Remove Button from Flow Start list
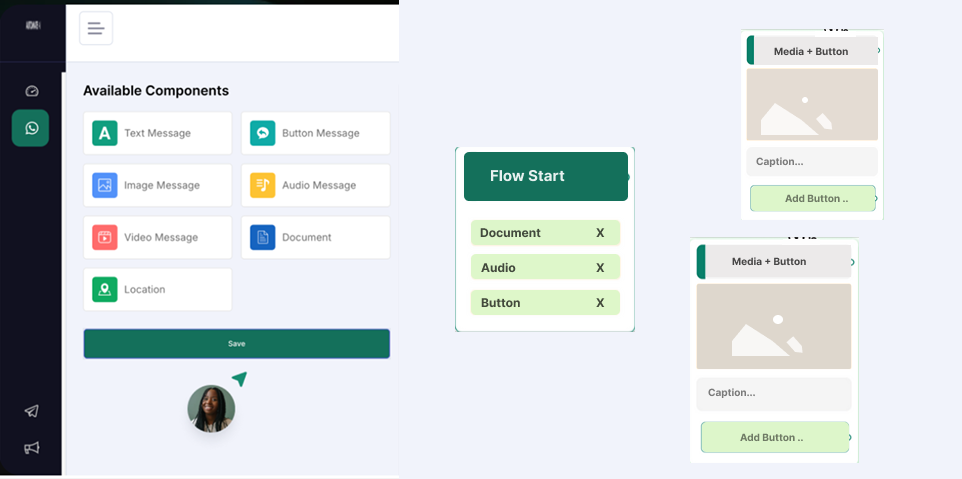This screenshot has width=962, height=479. (600, 303)
